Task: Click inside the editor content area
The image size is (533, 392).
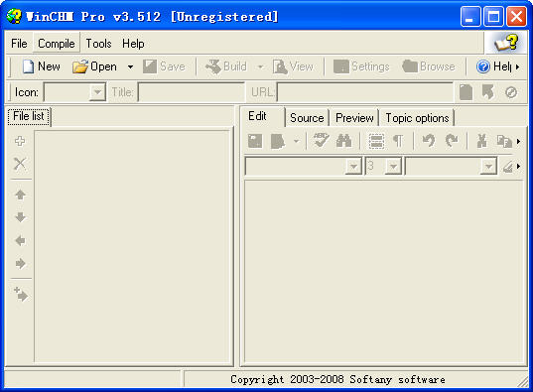Action: coord(383,272)
